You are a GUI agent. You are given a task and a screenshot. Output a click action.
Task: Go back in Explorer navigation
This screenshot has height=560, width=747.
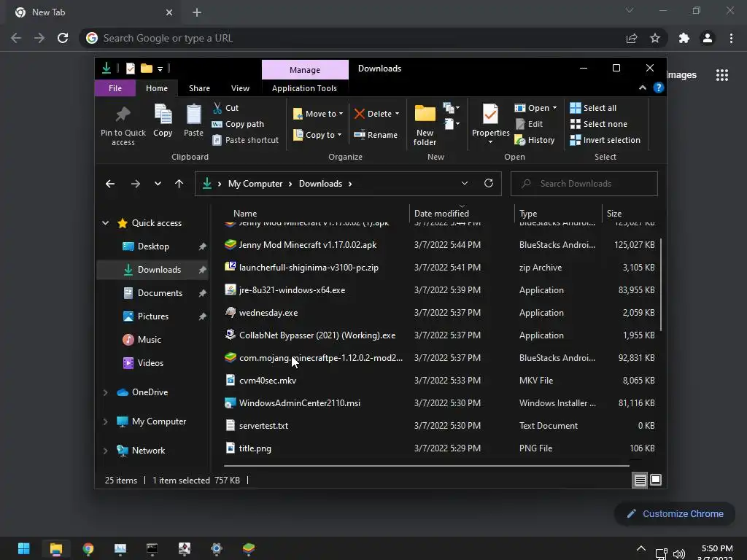(110, 183)
